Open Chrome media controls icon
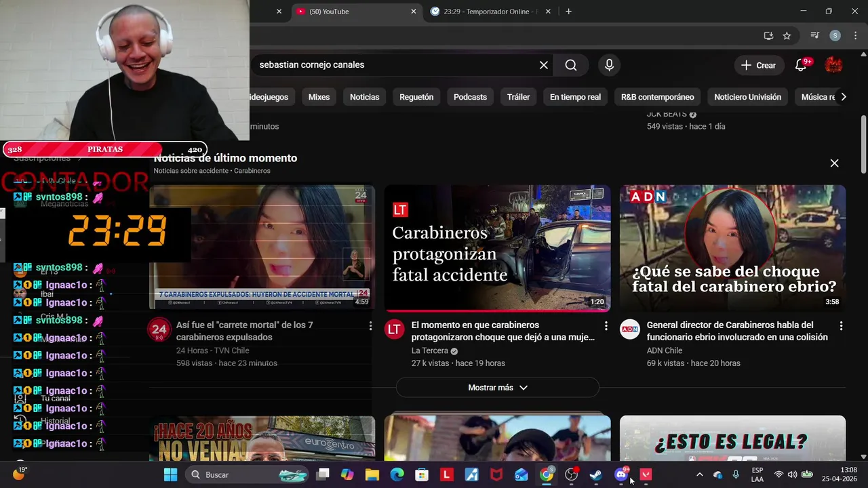This screenshot has height=488, width=868. 815,36
